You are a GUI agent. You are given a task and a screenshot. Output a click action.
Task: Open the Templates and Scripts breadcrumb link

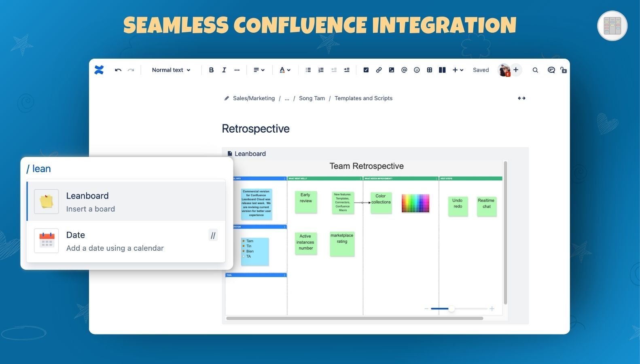coord(363,98)
